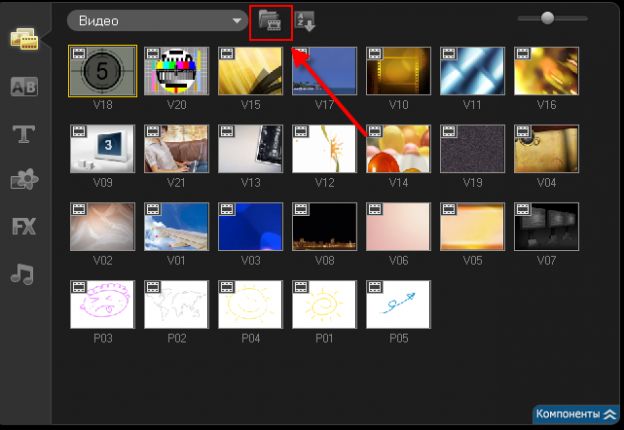Screen dimensions: 624x430
Task: Select the V08 night city thumbnail
Action: [x=324, y=227]
